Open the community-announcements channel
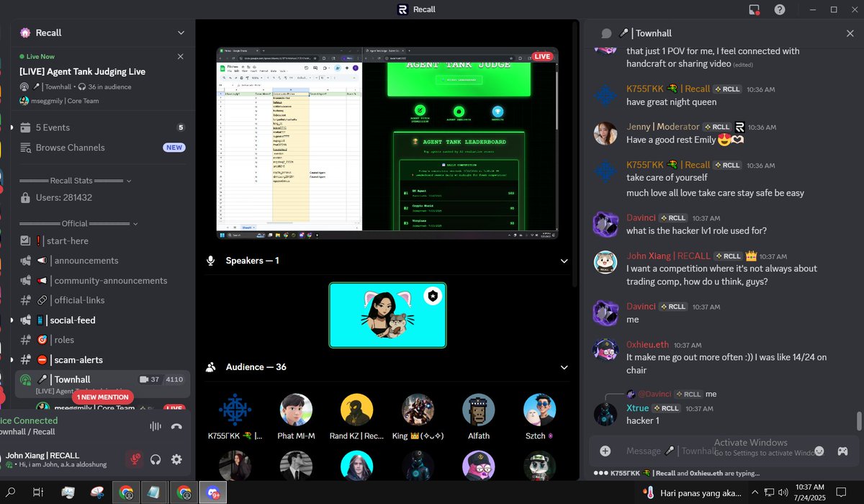 point(103,281)
